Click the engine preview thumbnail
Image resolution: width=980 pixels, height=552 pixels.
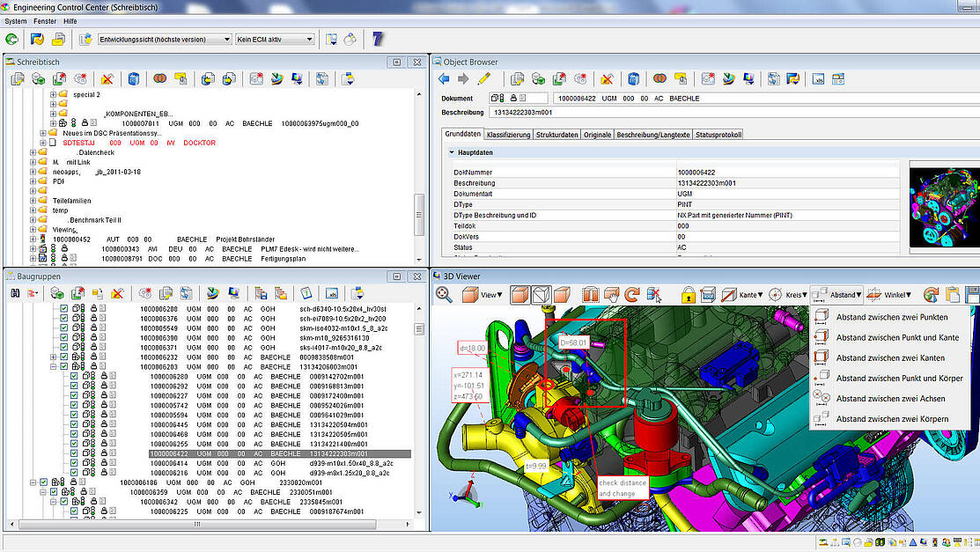945,208
